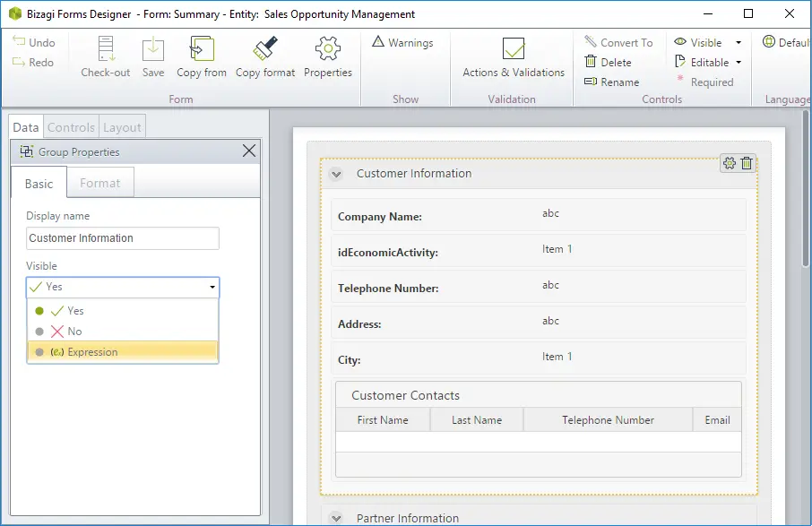Screen dimensions: 812x526
Task: Click the Email column header
Action: click(x=717, y=420)
